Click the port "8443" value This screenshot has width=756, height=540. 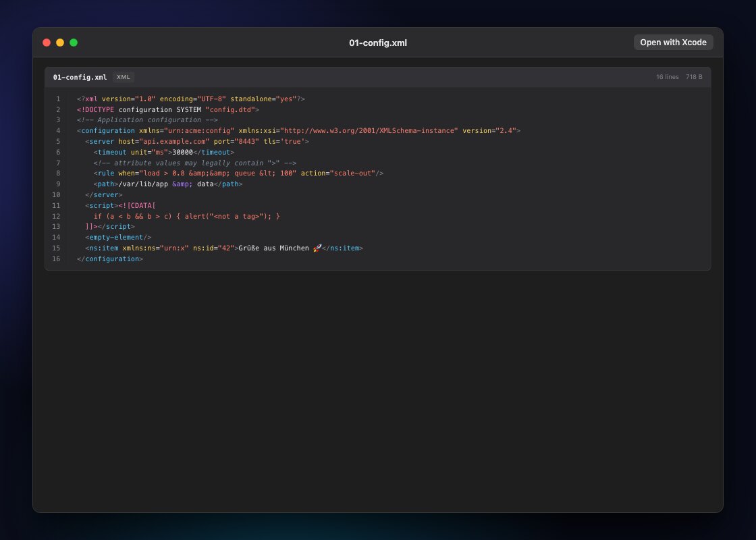[247, 141]
